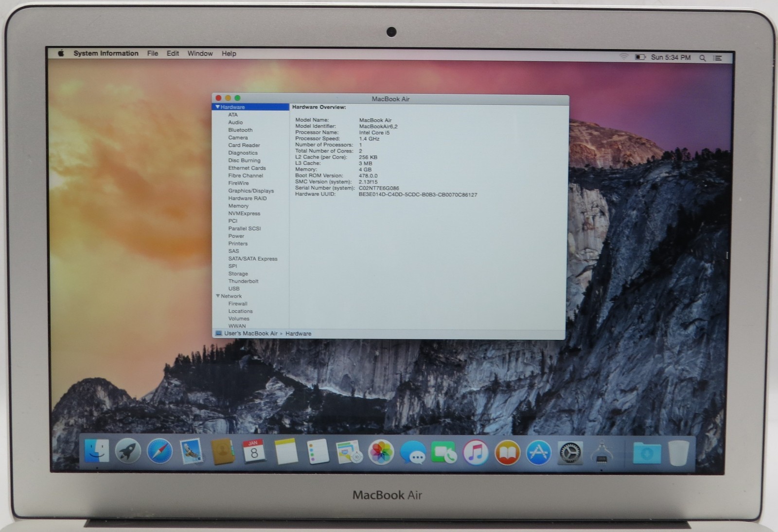Click the serial number C02NT7E6G086

[379, 188]
